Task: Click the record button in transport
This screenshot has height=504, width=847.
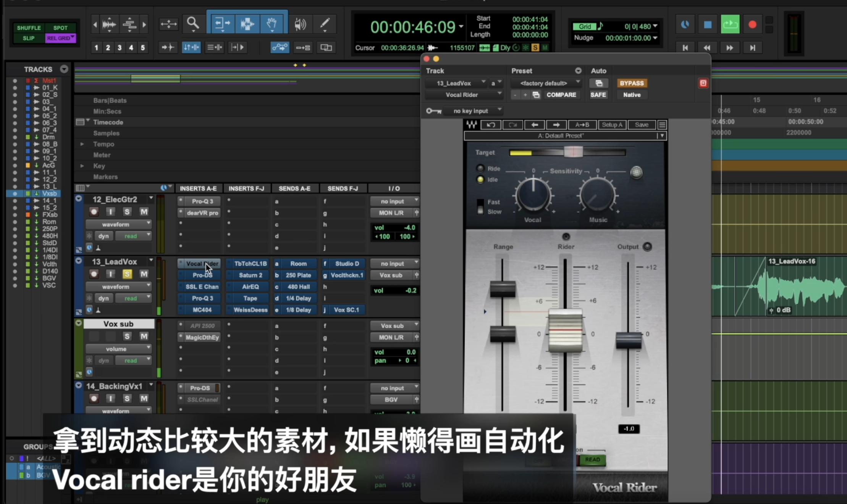Action: pos(752,25)
